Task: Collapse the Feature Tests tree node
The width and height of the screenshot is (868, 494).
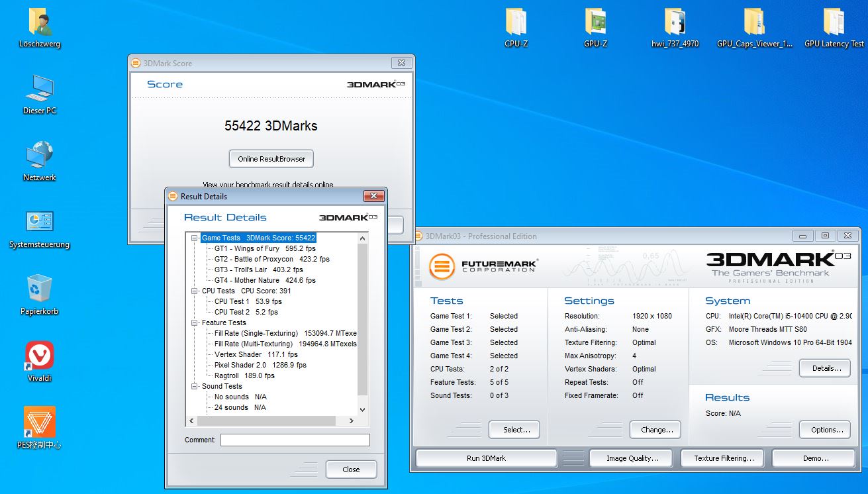Action: click(195, 322)
